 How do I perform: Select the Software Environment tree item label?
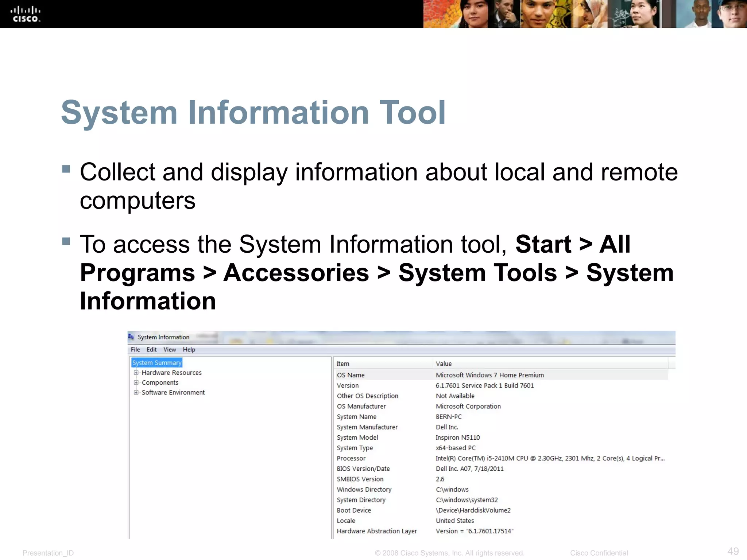click(x=173, y=392)
